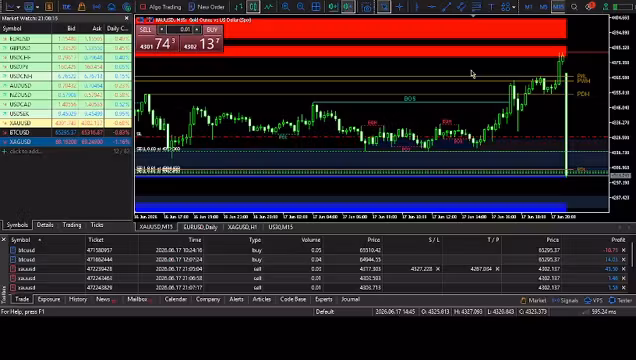Select the Fibonacci retracement tool
The width and height of the screenshot is (636, 360).
coord(476,7)
